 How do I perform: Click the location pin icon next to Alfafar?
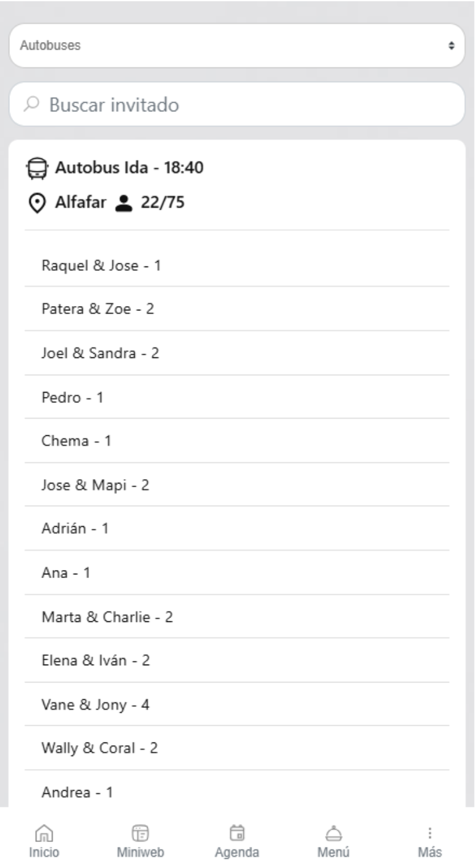pyautogui.click(x=37, y=203)
